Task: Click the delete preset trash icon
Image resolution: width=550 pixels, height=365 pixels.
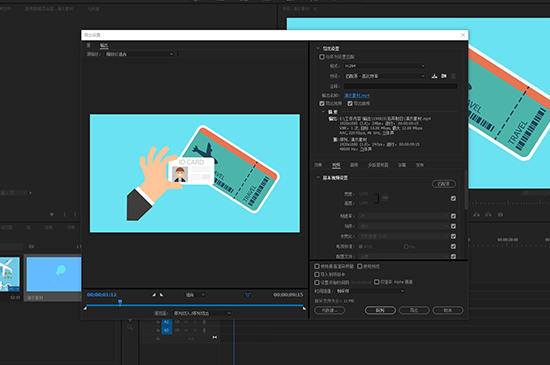Action: pyautogui.click(x=453, y=76)
